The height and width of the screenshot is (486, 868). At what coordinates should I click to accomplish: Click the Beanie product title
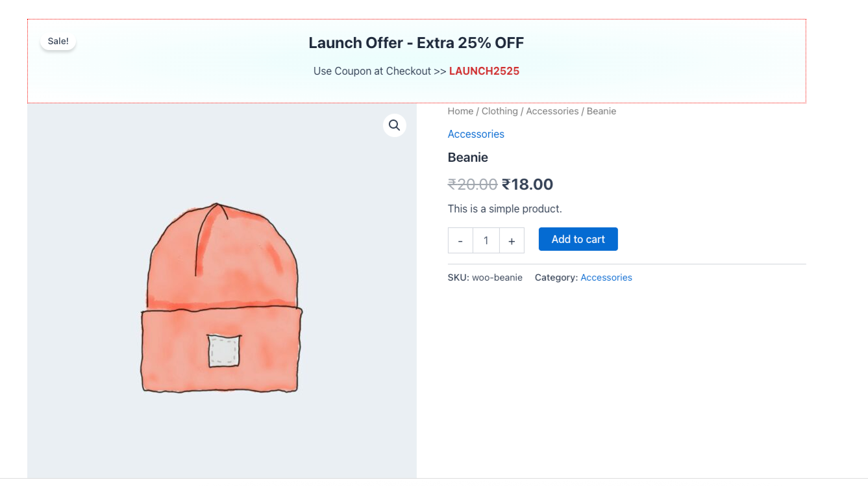tap(467, 157)
